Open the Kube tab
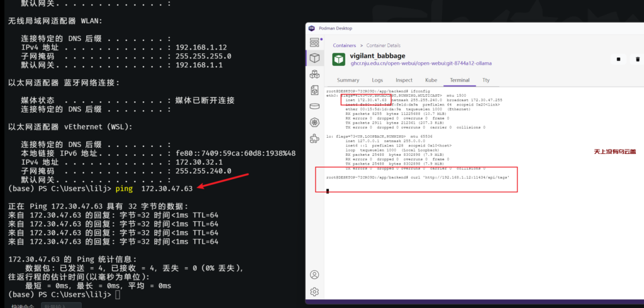This screenshot has height=308, width=644. tap(431, 80)
